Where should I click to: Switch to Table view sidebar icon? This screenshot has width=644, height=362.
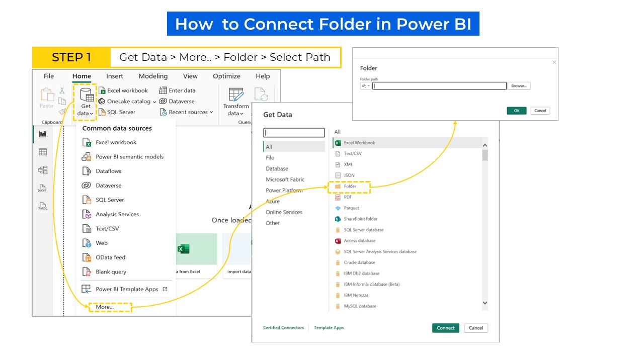43,152
